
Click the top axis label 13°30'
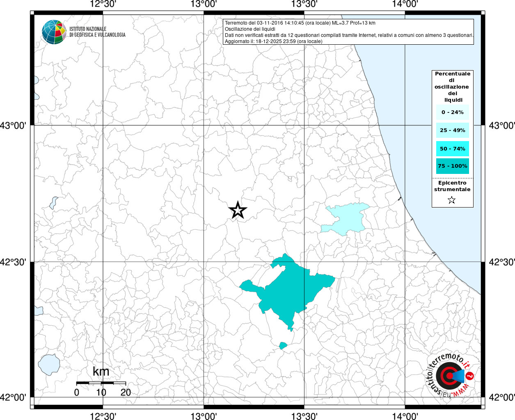[304, 4]
